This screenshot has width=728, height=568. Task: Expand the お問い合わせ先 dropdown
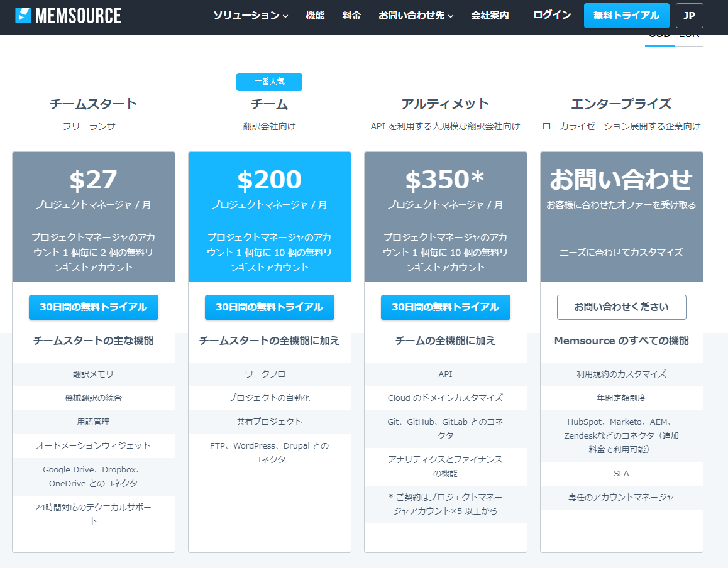(416, 16)
